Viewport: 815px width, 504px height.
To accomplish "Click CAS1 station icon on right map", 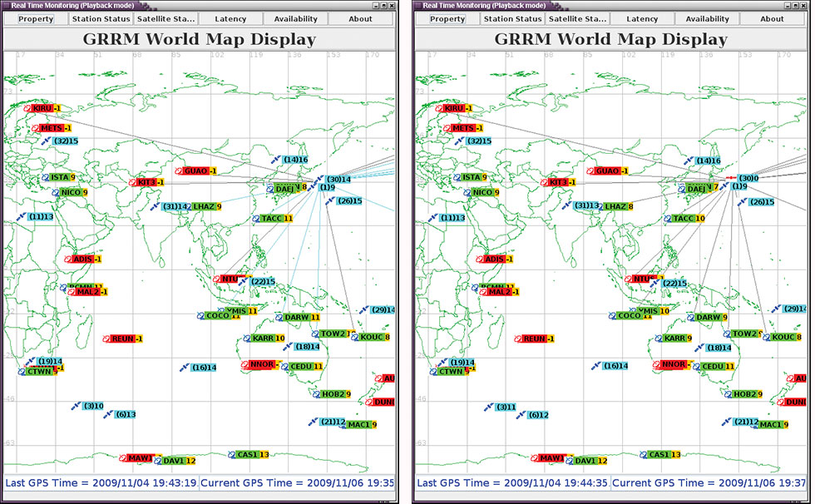I will 644,455.
